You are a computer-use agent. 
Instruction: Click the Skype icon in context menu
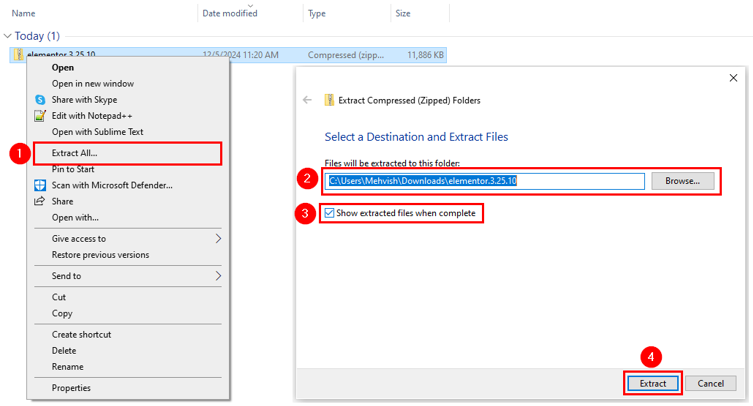click(x=40, y=99)
